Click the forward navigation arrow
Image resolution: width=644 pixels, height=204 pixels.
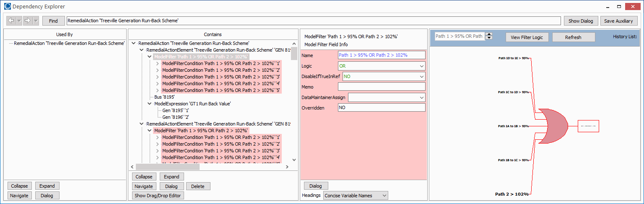click(x=27, y=21)
